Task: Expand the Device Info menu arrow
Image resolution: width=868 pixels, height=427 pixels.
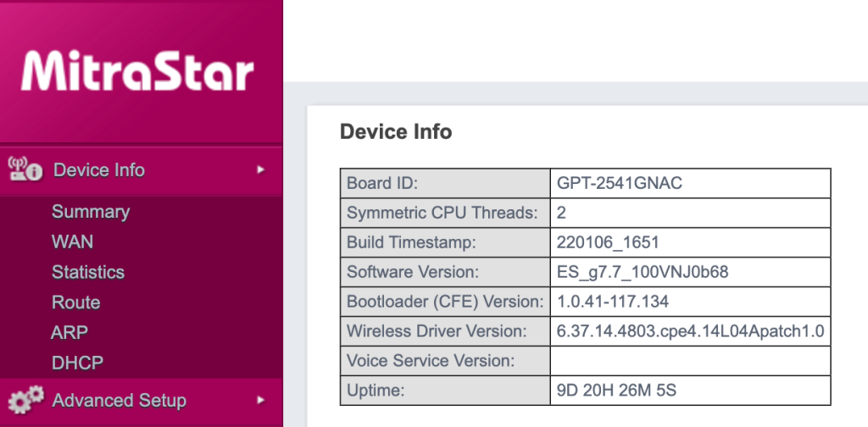Action: (x=261, y=170)
